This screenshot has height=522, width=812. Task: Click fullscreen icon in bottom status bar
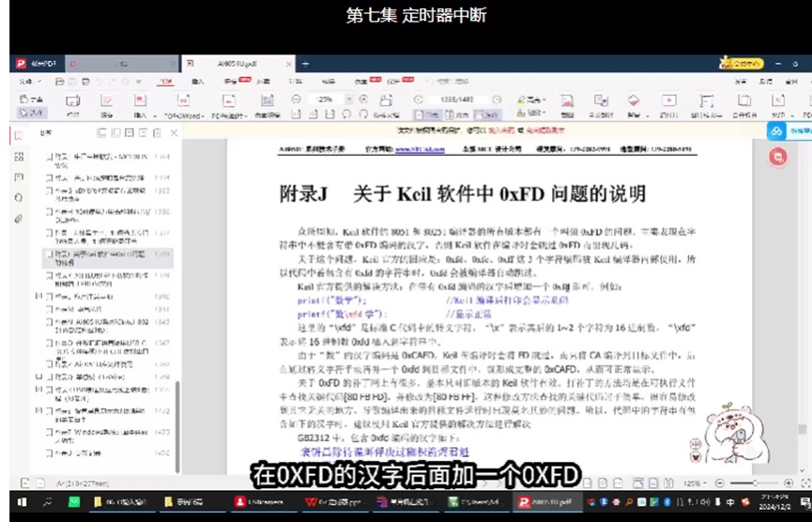click(x=805, y=483)
